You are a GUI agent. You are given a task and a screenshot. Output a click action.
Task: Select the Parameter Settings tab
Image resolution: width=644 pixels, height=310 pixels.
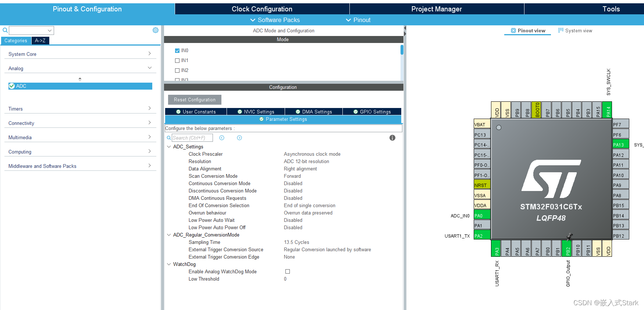[x=283, y=119]
